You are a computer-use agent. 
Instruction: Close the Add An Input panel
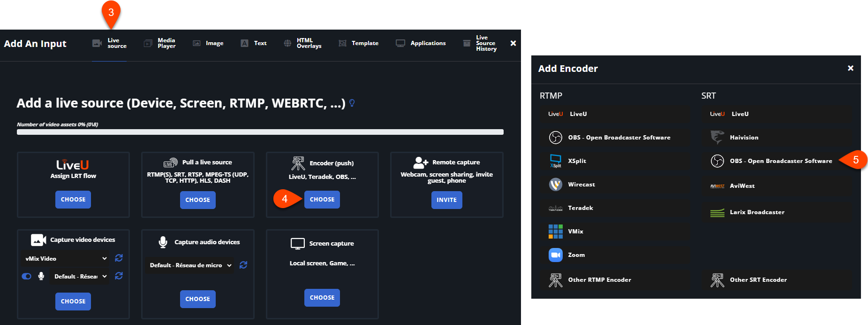pyautogui.click(x=513, y=43)
